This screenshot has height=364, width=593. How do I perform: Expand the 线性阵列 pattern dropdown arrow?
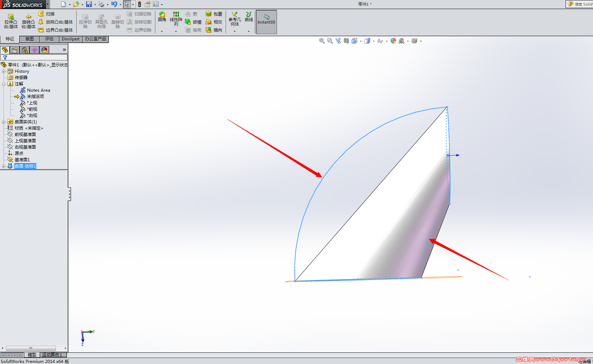click(176, 31)
